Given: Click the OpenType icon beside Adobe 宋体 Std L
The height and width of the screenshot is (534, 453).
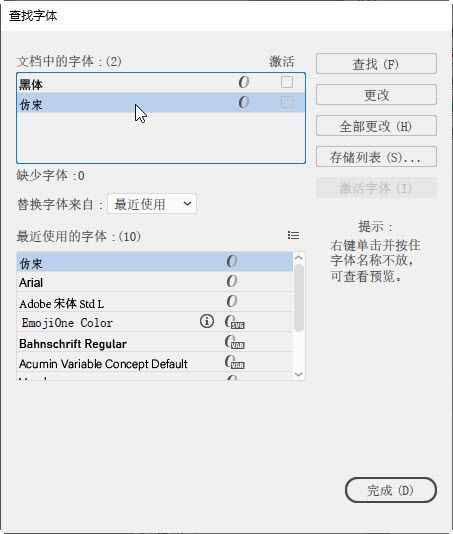Looking at the screenshot, I should click(232, 301).
